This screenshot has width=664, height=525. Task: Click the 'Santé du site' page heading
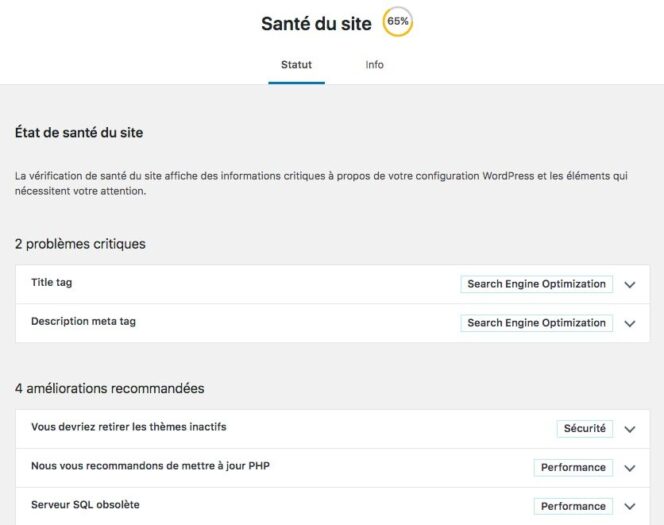pyautogui.click(x=316, y=24)
